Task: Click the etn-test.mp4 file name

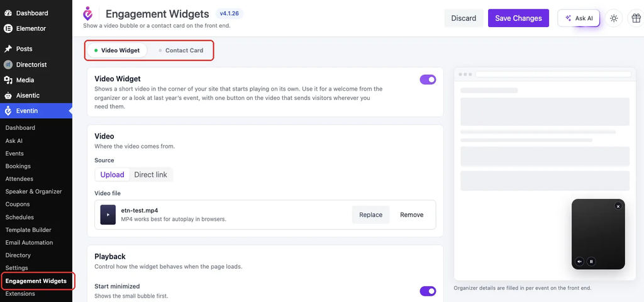Action: pos(140,210)
